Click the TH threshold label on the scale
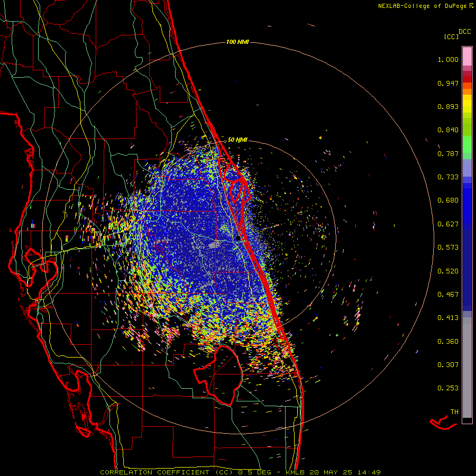Image resolution: width=476 pixels, height=476 pixels. coord(454,412)
